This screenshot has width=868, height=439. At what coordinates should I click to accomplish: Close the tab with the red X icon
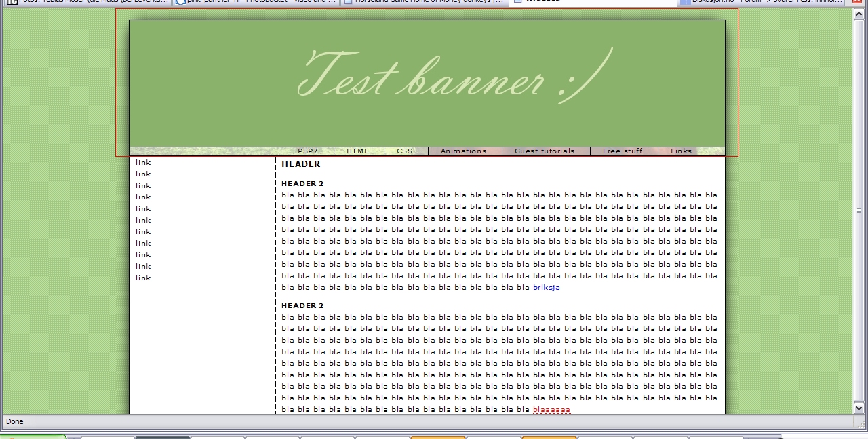[859, 2]
